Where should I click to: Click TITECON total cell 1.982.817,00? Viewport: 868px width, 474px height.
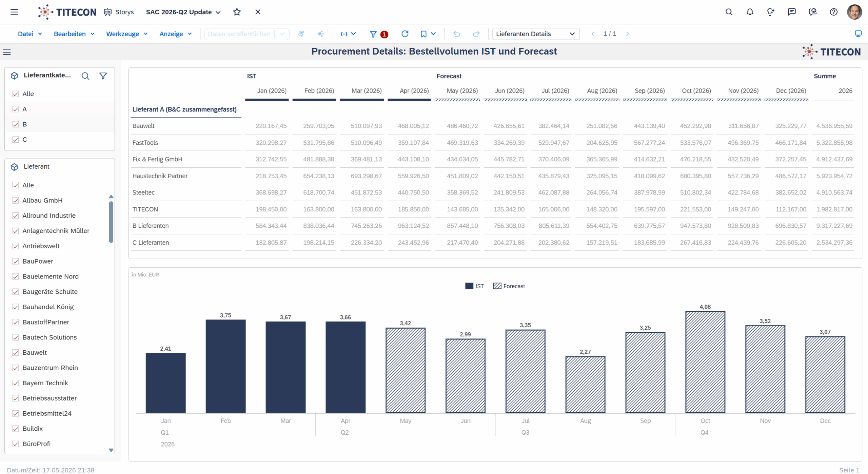click(834, 209)
